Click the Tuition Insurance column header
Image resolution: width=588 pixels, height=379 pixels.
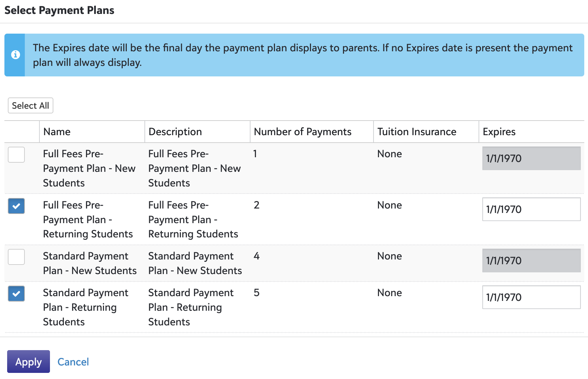[x=417, y=132]
